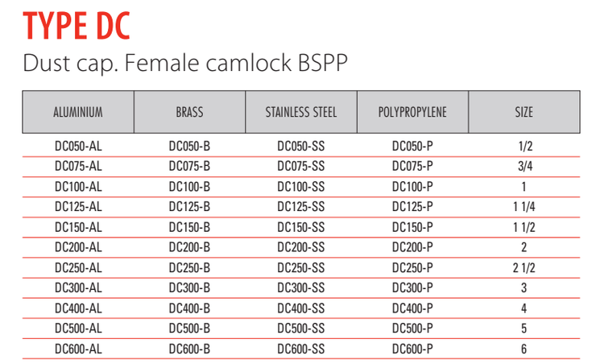Select part number DC400-P
The image size is (604, 364).
click(412, 308)
